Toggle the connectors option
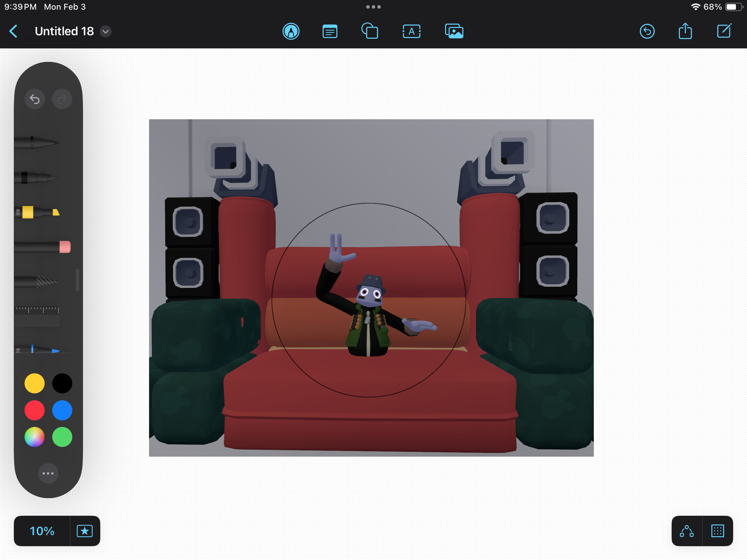 (687, 531)
